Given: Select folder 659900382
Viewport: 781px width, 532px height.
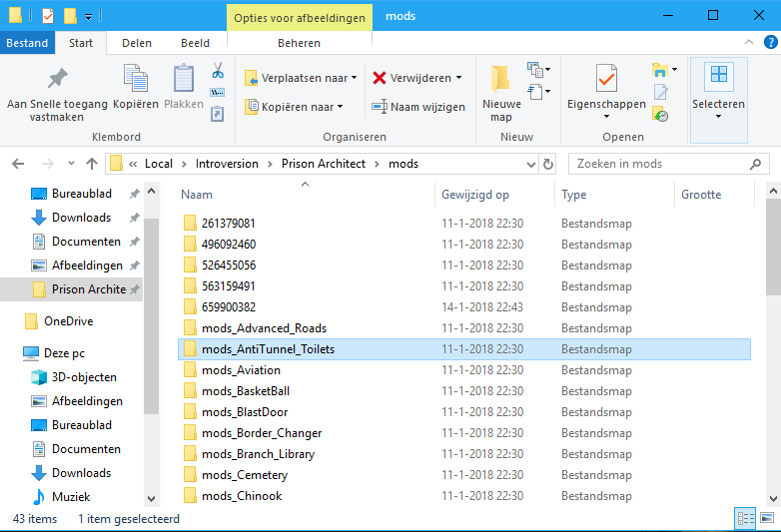Looking at the screenshot, I should tap(229, 307).
